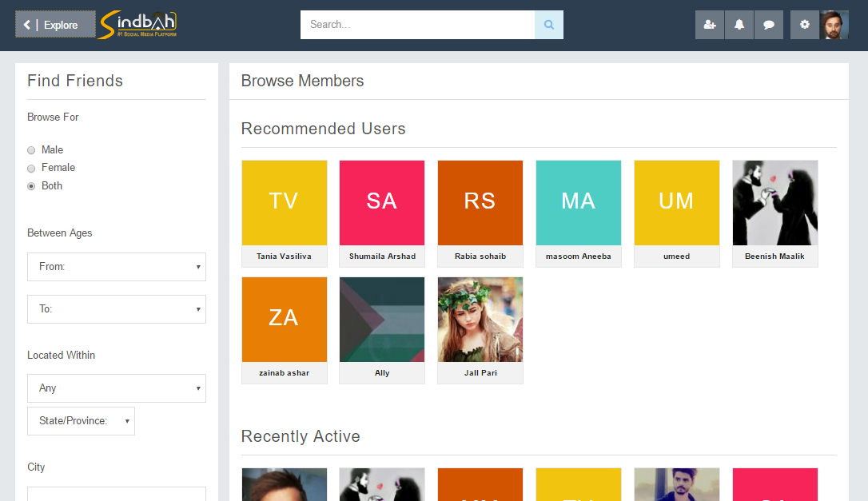Open the Located Within Any dropdown
868x501 pixels.
point(116,388)
